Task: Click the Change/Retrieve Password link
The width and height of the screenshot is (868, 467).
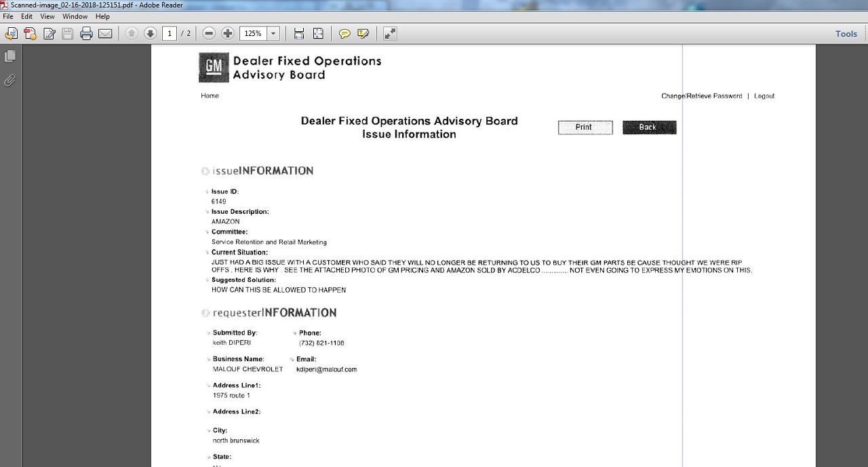Action: [702, 96]
